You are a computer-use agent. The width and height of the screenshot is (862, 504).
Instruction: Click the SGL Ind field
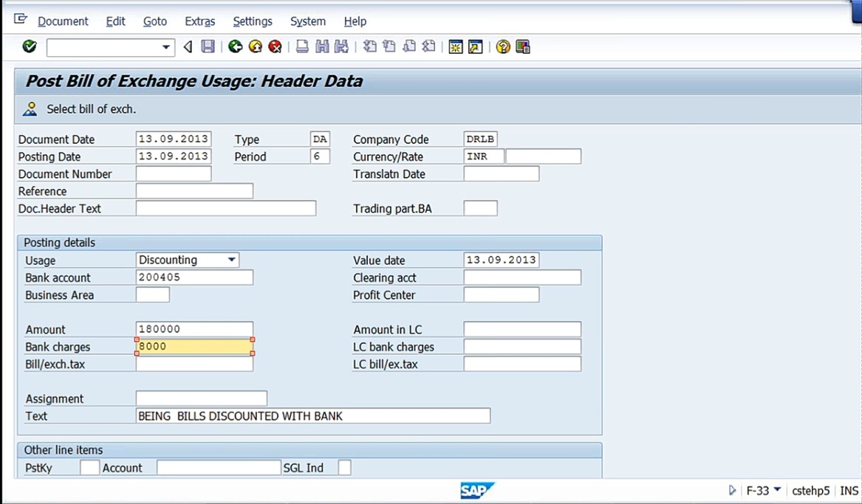click(345, 468)
